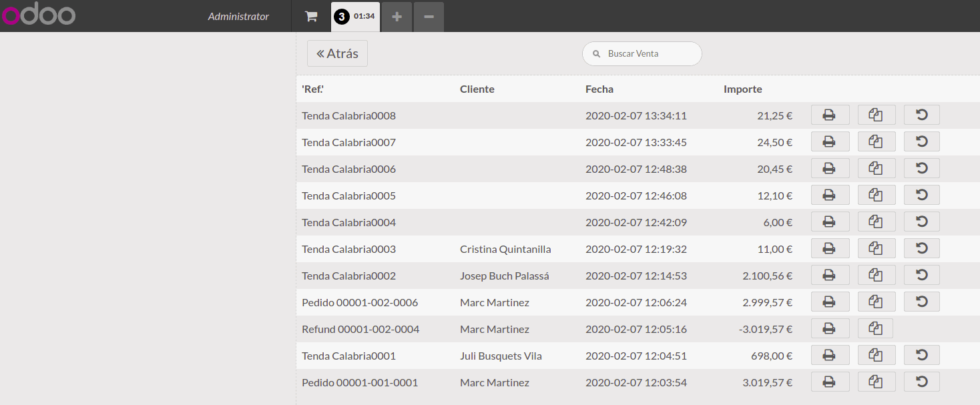Select amount -3.019,57 €

(766, 329)
